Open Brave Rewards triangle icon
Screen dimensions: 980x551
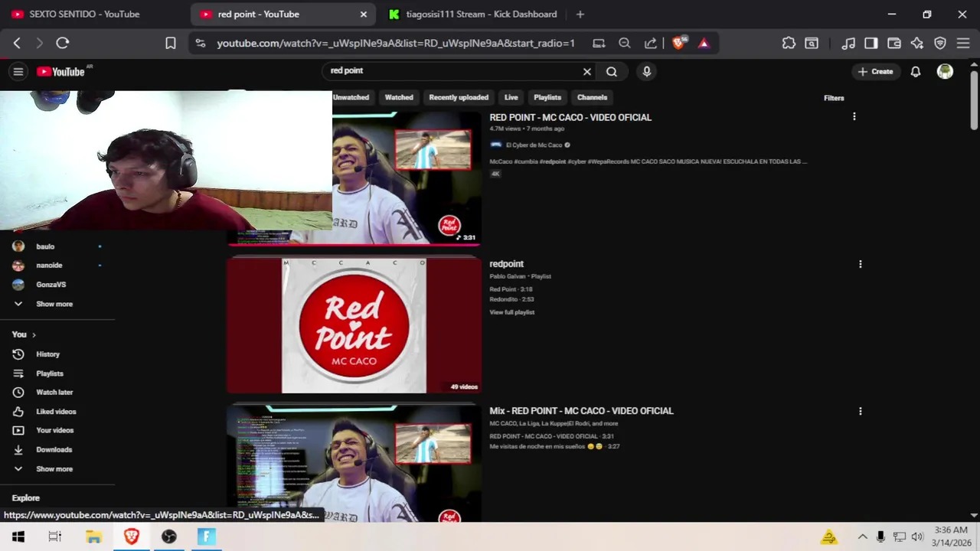[x=704, y=43]
